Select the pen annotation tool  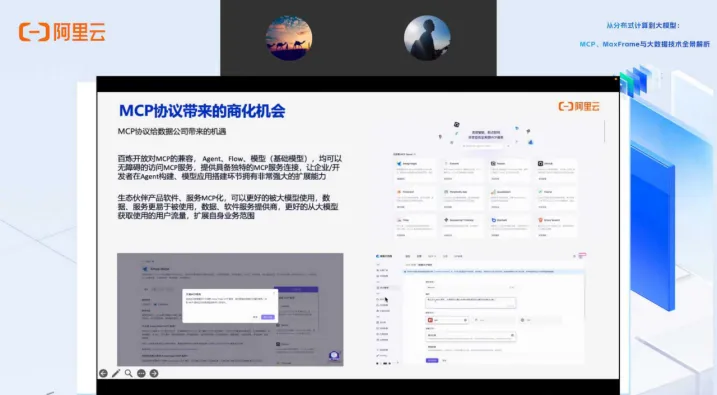click(x=116, y=374)
